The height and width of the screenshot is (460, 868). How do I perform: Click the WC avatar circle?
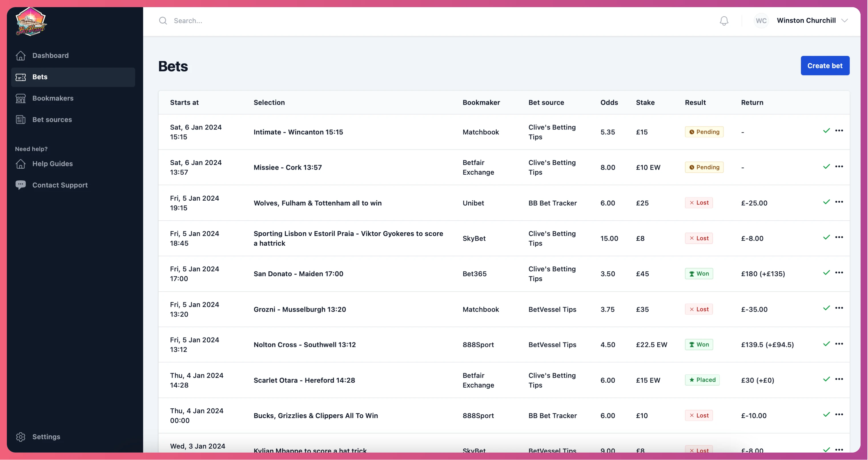point(761,21)
